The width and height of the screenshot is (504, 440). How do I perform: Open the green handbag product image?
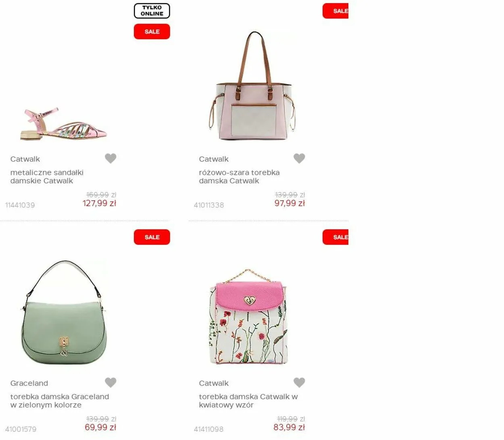point(63,312)
